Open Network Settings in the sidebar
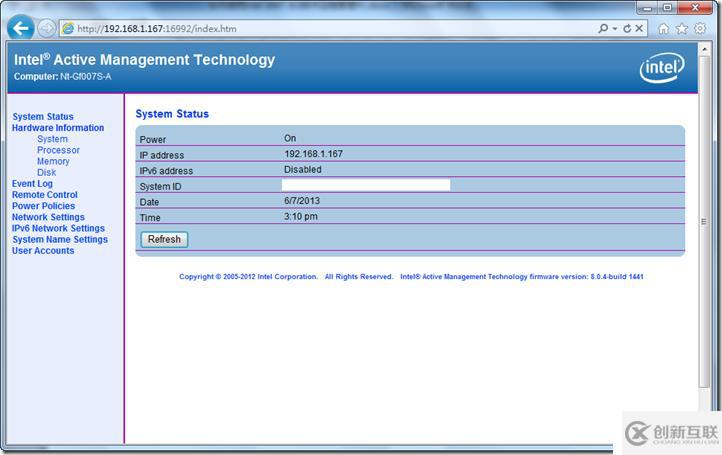722x455 pixels. (x=48, y=217)
